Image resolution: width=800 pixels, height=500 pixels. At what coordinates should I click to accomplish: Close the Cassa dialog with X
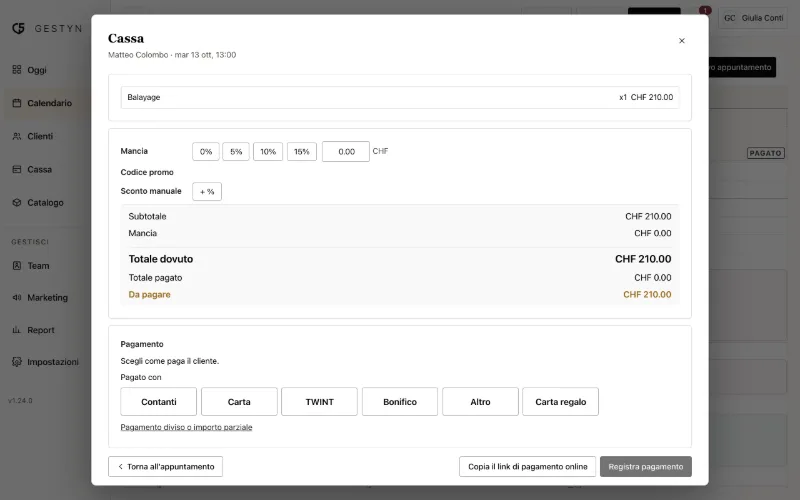point(682,41)
